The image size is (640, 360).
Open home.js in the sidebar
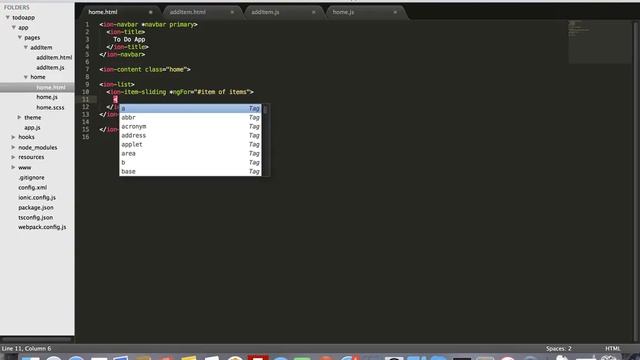coord(47,97)
